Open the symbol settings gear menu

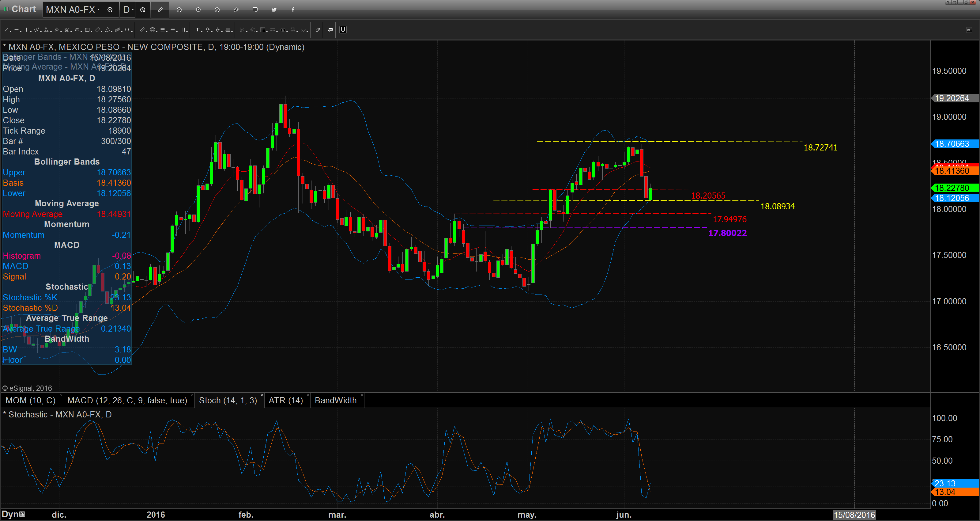(110, 10)
